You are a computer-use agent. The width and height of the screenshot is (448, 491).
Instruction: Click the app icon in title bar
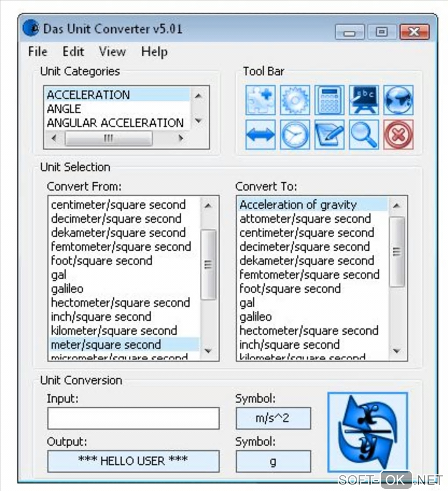tap(31, 28)
